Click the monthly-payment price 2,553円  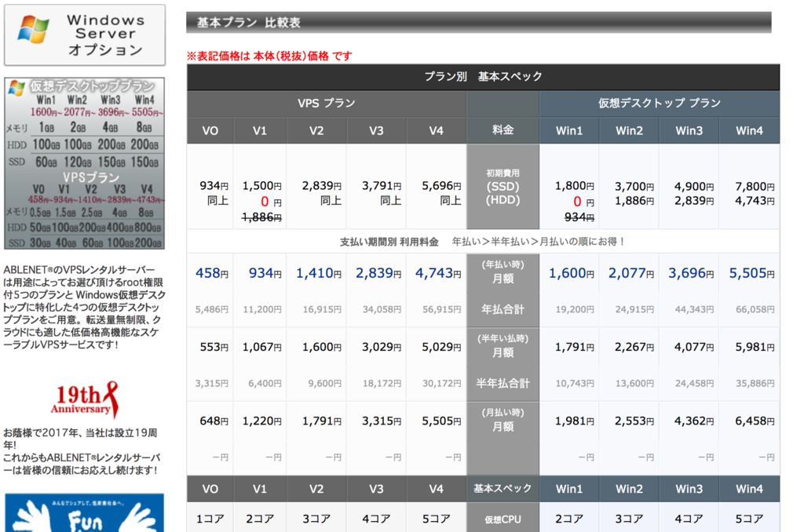tap(634, 421)
